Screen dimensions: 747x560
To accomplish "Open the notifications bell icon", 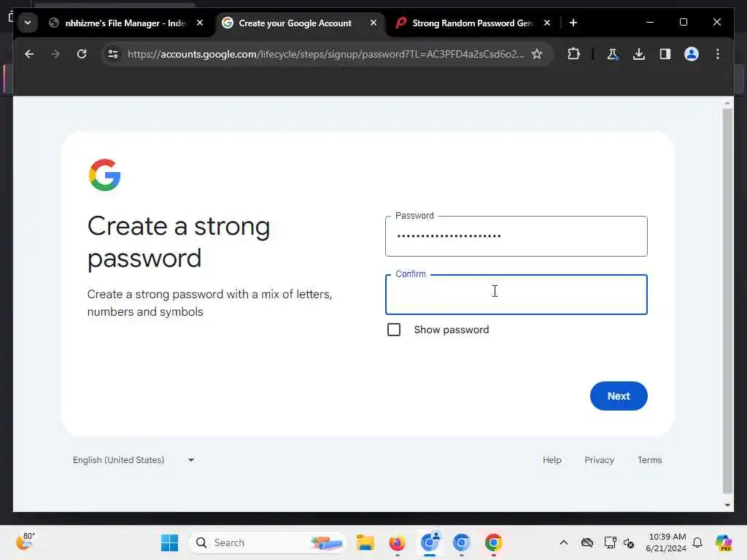I will 697,542.
